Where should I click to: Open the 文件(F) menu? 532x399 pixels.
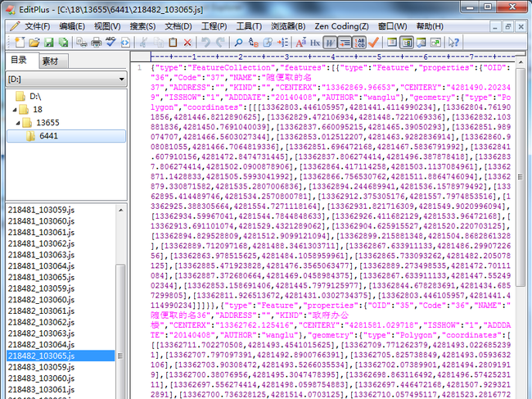38,26
